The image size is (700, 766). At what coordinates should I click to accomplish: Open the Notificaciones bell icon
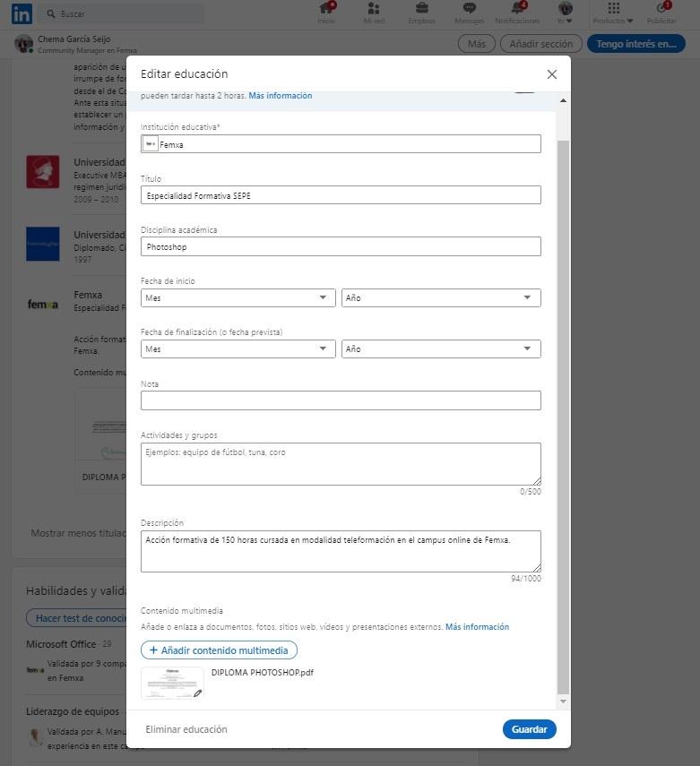pos(518,8)
